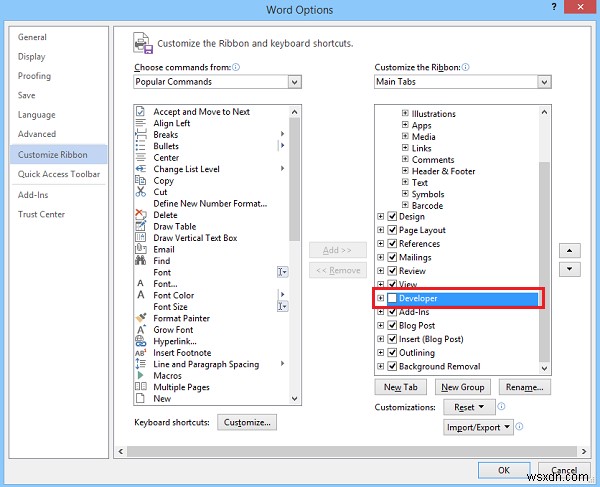The width and height of the screenshot is (600, 487).
Task: Open the General options category
Action: [32, 37]
